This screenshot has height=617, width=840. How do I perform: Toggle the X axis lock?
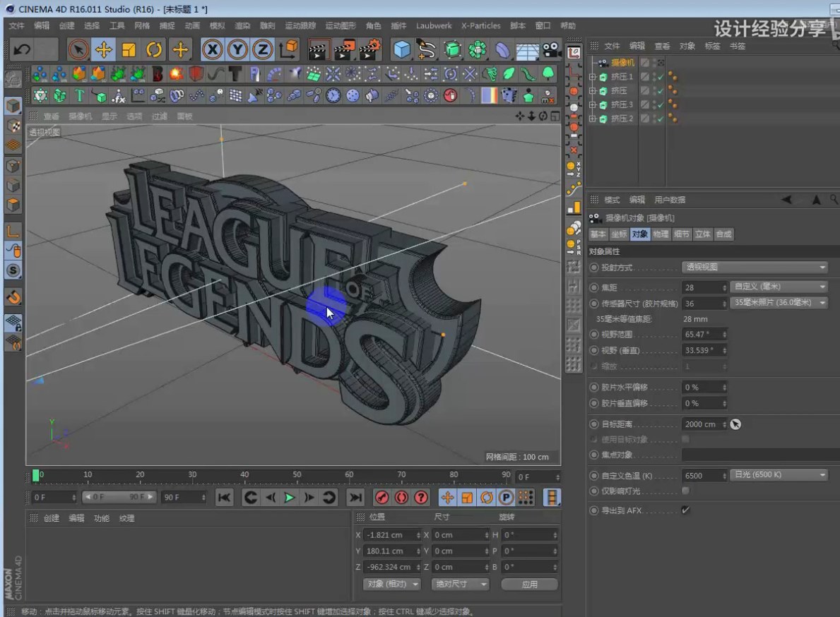[212, 49]
